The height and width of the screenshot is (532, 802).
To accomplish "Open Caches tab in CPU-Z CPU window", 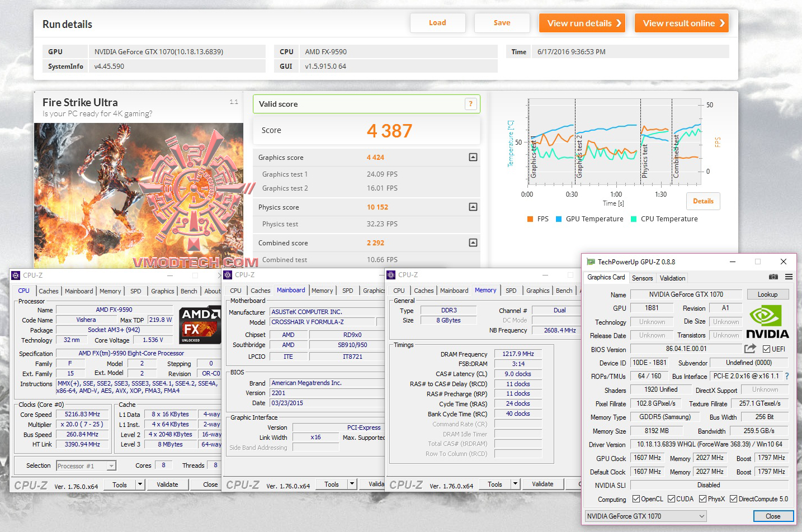I will tap(49, 291).
